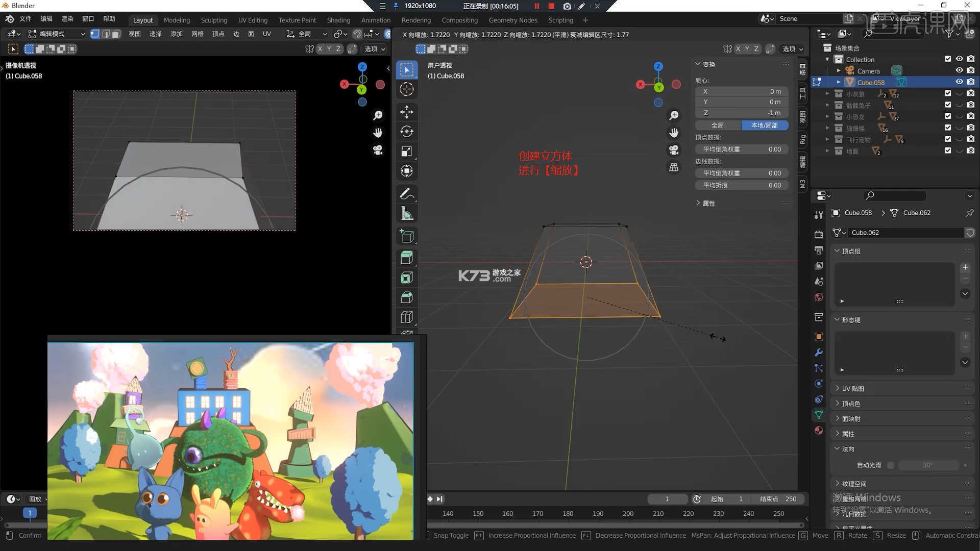Adjust the edge 平均折痕 slider
Image resolution: width=980 pixels, height=551 pixels.
(x=742, y=185)
